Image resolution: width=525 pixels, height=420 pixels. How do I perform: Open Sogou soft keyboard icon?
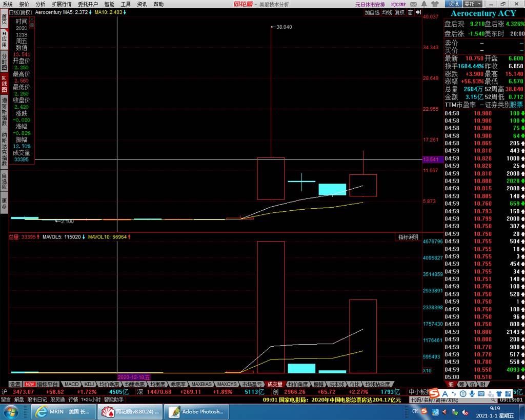pos(481,394)
